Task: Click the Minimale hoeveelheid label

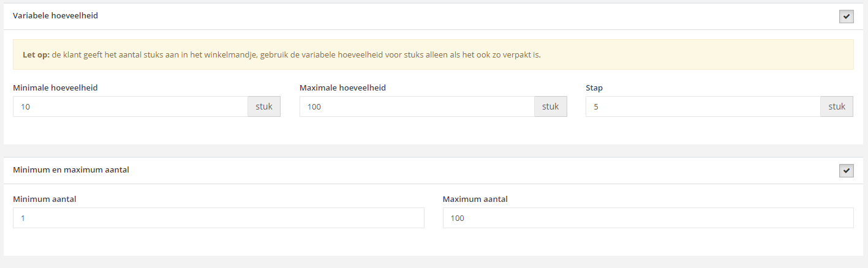Action: click(55, 87)
